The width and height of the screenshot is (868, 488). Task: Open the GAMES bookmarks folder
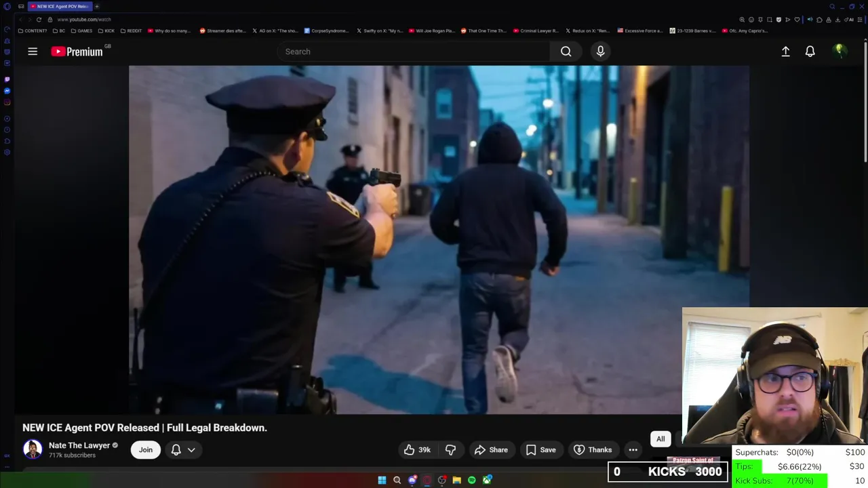pos(81,30)
